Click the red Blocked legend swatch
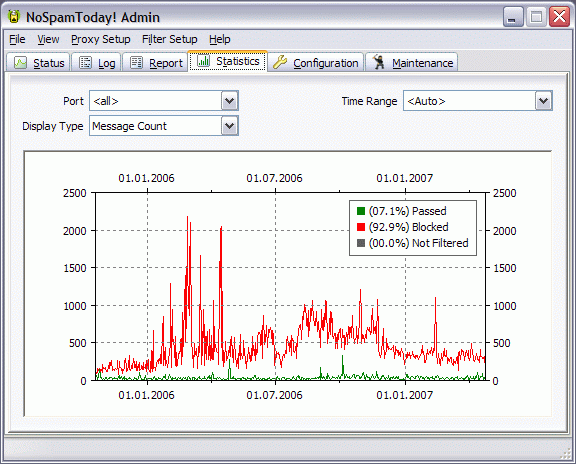 [x=361, y=227]
